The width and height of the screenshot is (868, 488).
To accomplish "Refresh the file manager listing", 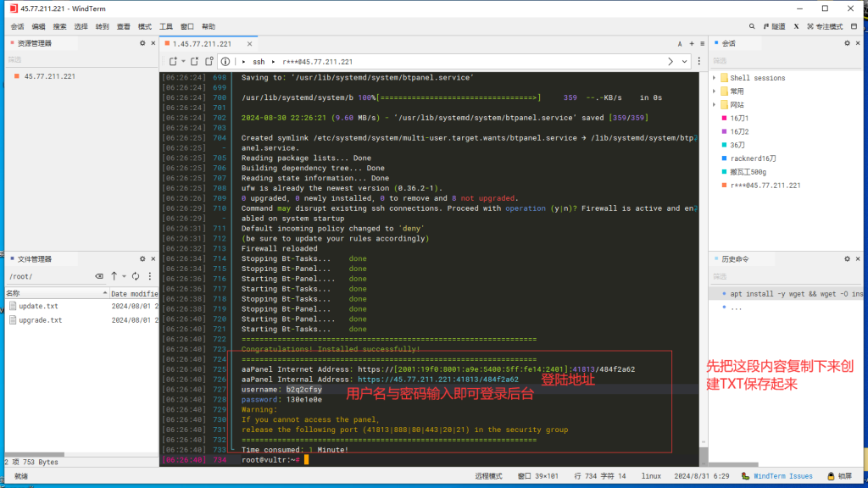I will 136,275.
